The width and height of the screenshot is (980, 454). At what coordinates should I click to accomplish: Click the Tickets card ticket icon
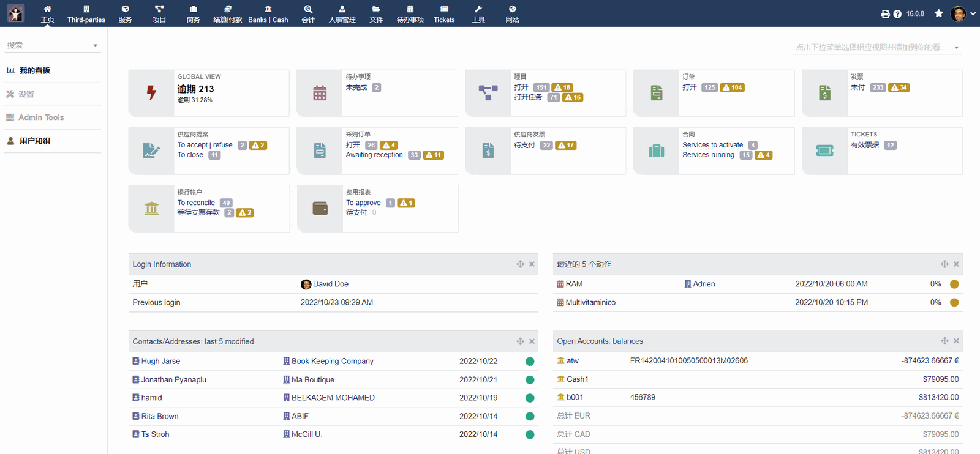825,151
